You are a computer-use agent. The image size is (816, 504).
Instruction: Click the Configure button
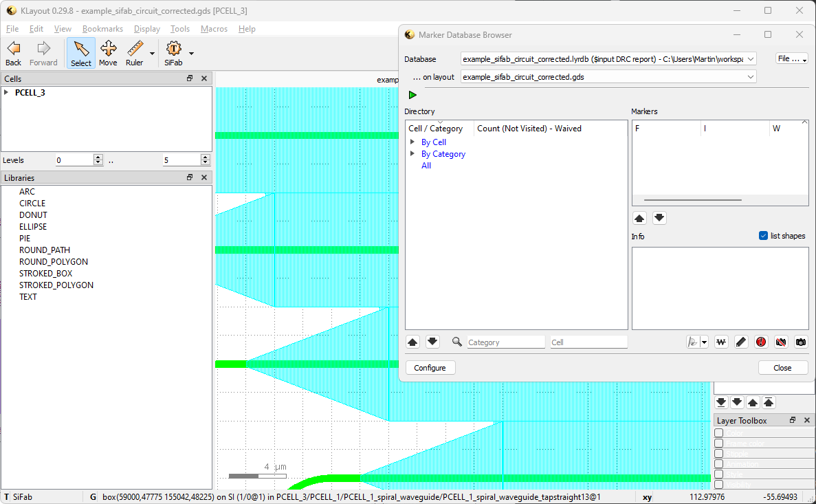[430, 368]
